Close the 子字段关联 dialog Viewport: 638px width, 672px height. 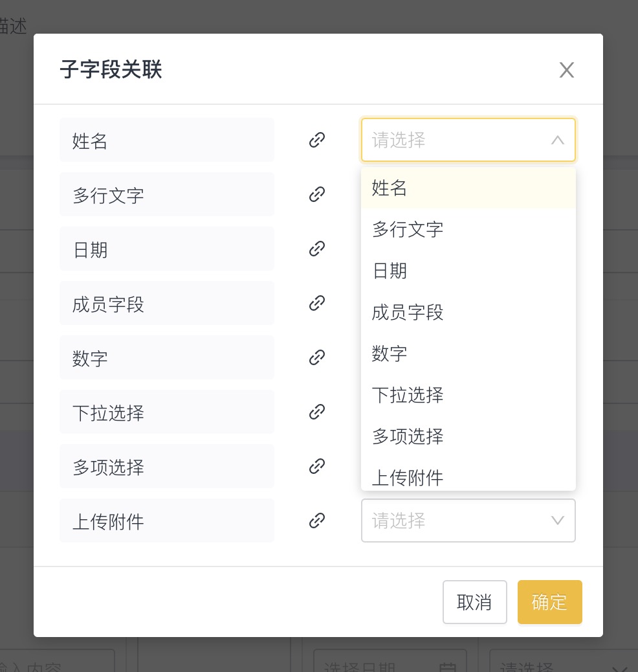(567, 70)
